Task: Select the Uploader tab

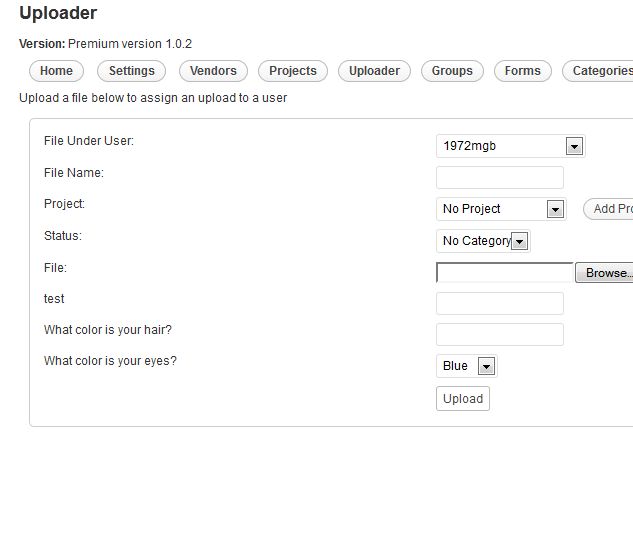Action: (x=374, y=71)
